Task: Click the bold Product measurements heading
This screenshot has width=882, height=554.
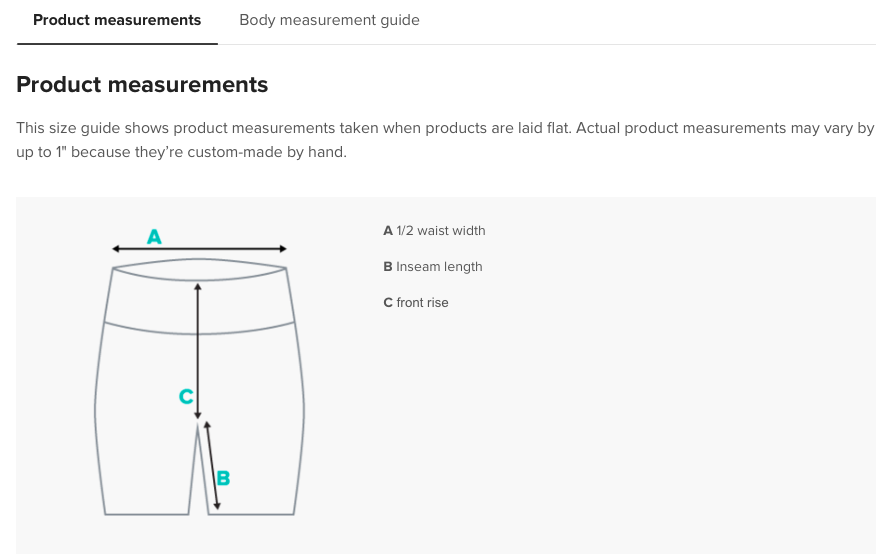Action: click(142, 85)
